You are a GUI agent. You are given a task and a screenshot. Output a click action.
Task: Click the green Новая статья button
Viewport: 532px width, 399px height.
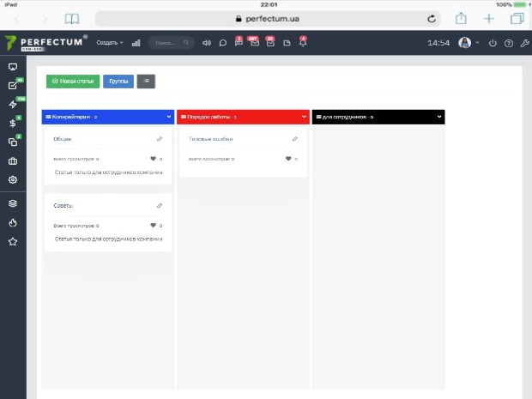tap(73, 82)
